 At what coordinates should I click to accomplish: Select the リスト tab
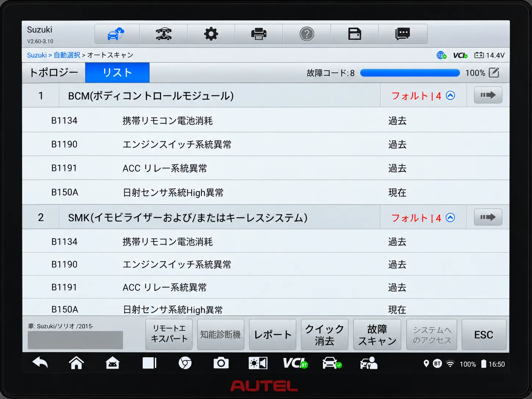click(117, 73)
